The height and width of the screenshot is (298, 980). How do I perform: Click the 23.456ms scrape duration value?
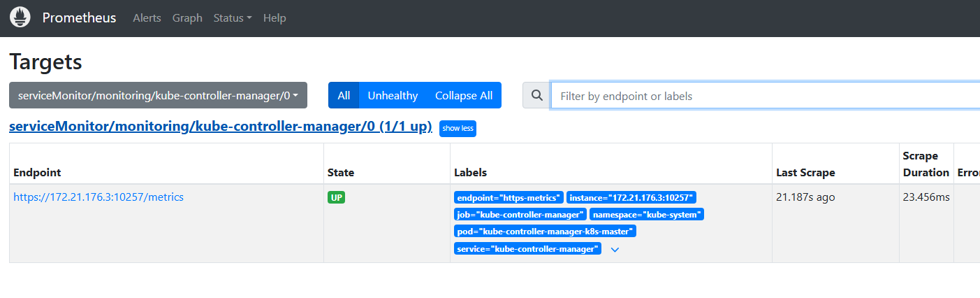[926, 197]
